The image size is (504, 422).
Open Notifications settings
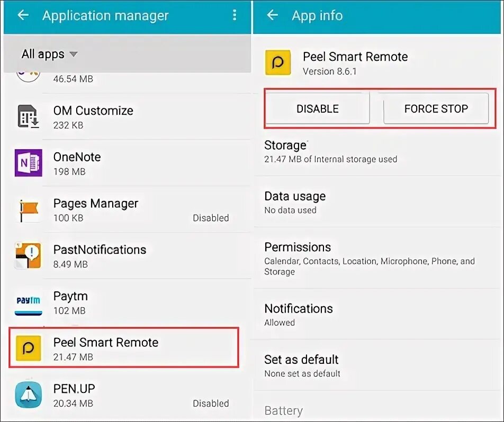tap(377, 314)
